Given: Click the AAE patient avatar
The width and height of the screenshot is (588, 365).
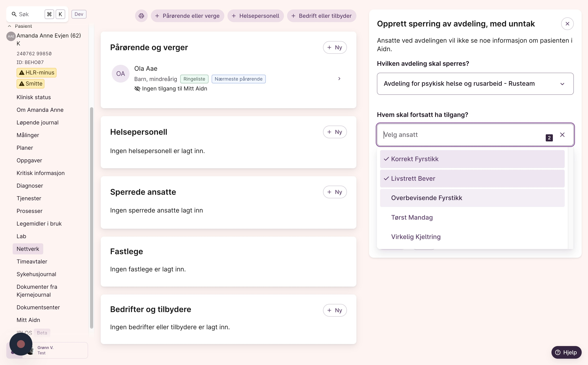Looking at the screenshot, I should click(x=11, y=37).
